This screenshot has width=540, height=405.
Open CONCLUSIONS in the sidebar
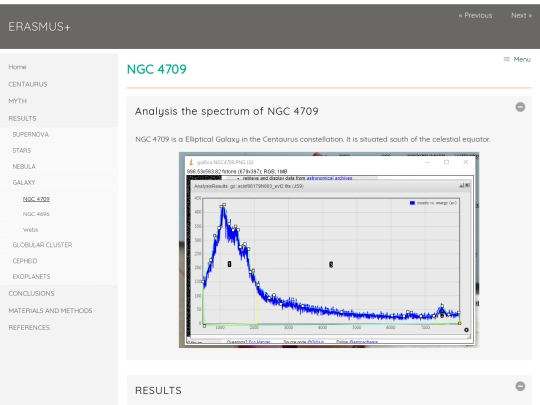[x=31, y=293]
